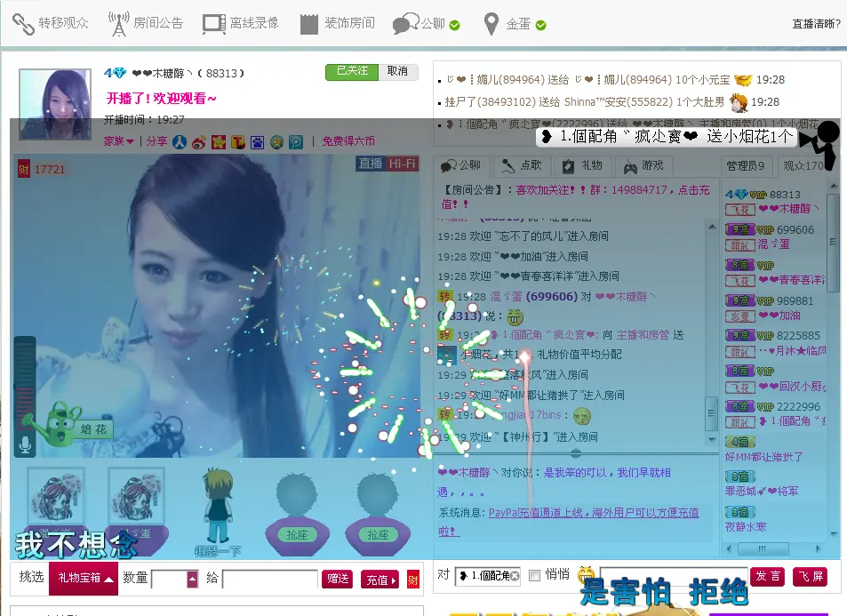Click the 发言 send message button
The width and height of the screenshot is (847, 616).
click(768, 577)
